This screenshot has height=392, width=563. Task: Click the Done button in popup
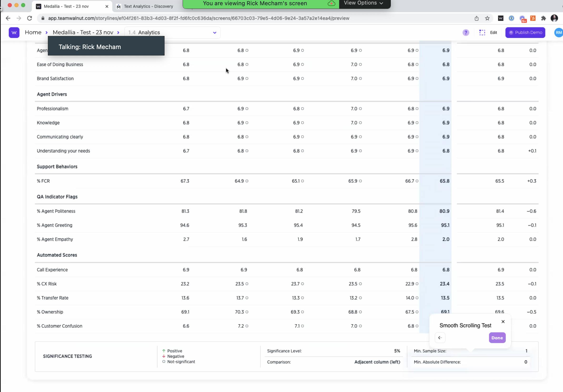(x=497, y=338)
